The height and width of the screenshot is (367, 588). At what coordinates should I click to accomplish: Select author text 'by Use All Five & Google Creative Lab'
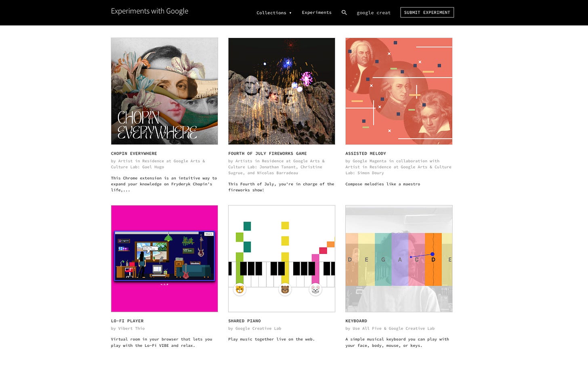390,328
